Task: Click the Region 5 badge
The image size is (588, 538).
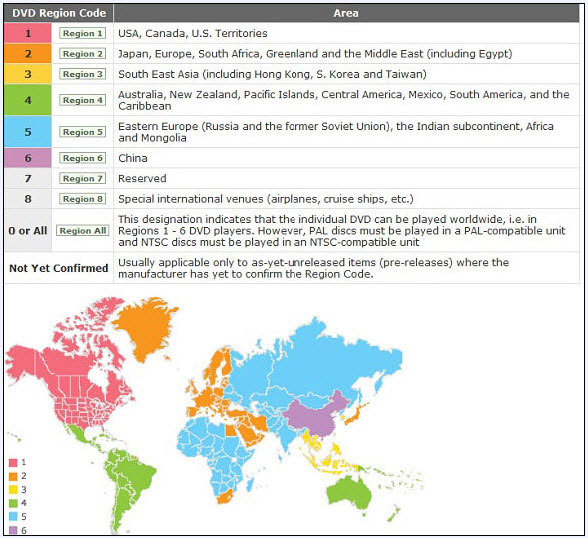Action: pos(82,132)
